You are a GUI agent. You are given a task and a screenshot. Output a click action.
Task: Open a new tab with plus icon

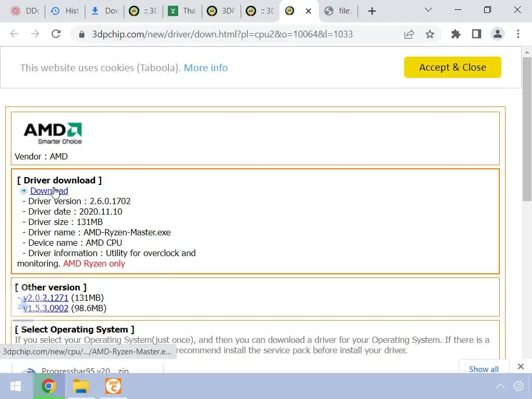pyautogui.click(x=372, y=11)
